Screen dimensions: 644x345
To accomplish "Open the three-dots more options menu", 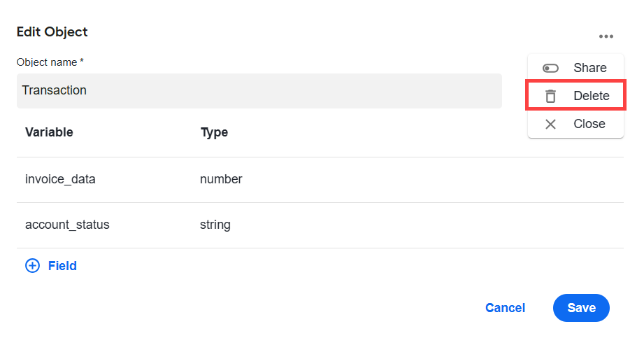I will click(606, 36).
